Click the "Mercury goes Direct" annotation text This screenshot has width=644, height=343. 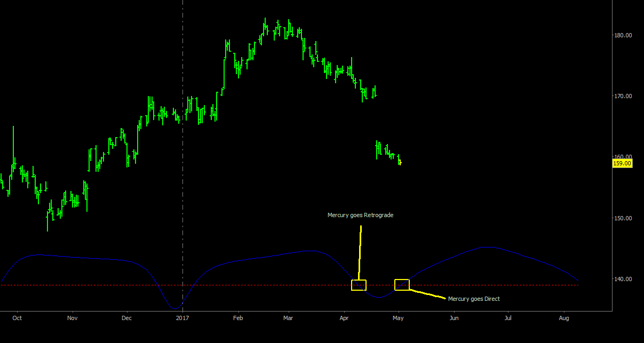tap(474, 299)
